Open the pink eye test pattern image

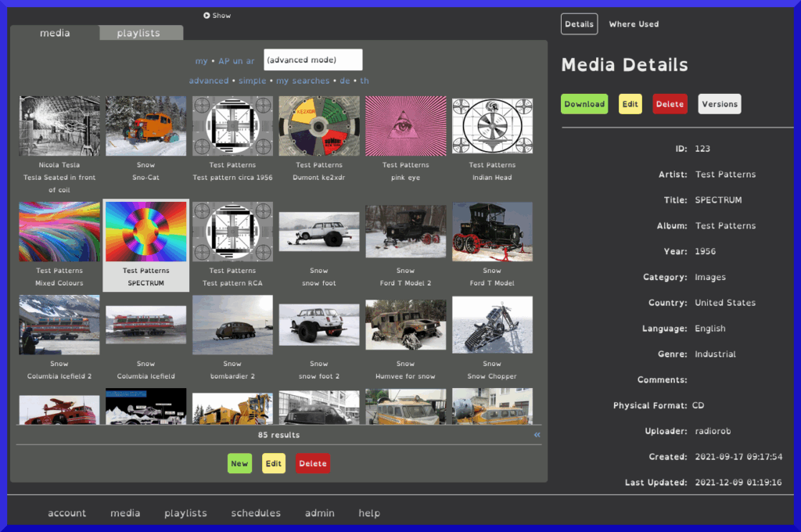[405, 125]
